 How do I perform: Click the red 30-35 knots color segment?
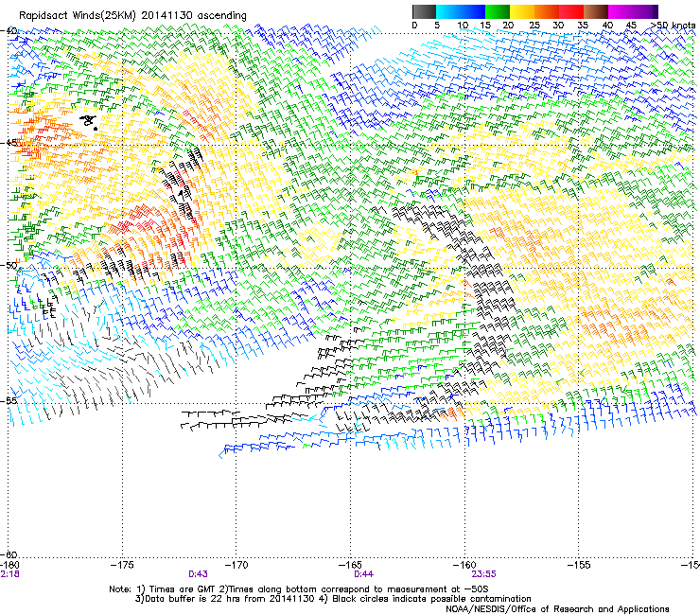point(571,11)
